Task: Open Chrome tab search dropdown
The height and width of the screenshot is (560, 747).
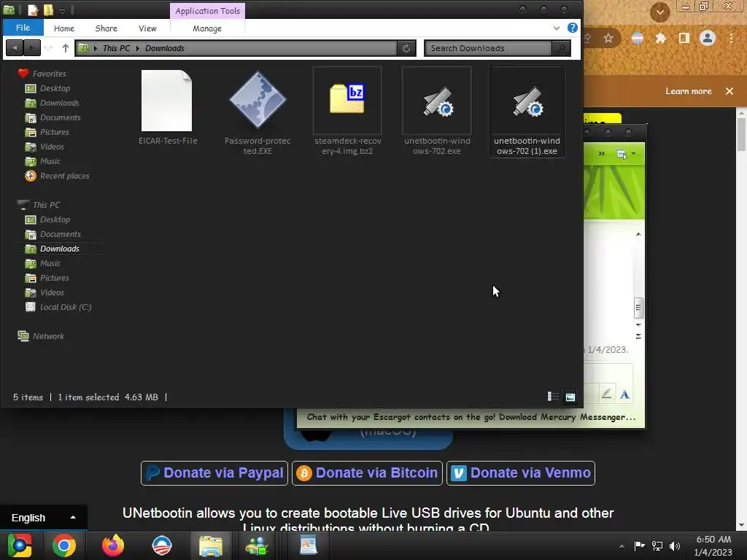Action: [x=659, y=12]
